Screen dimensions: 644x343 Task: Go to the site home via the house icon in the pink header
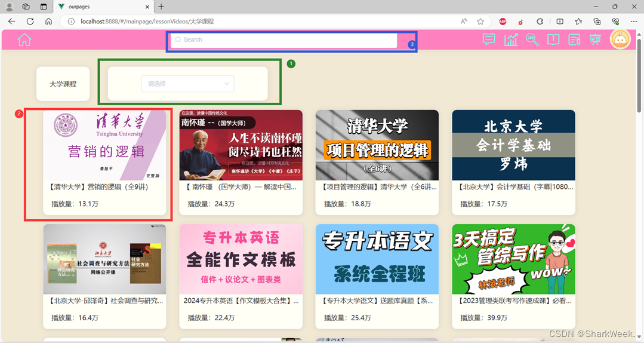click(24, 40)
